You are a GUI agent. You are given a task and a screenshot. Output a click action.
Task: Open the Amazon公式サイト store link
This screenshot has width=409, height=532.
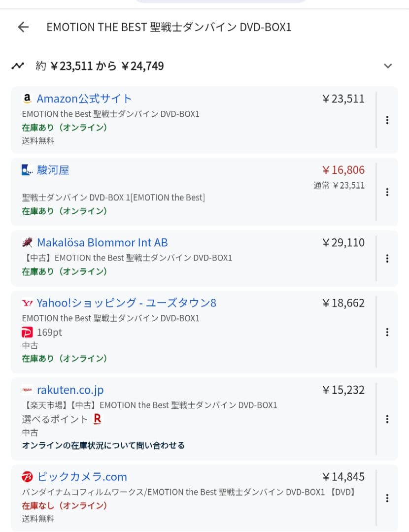84,99
